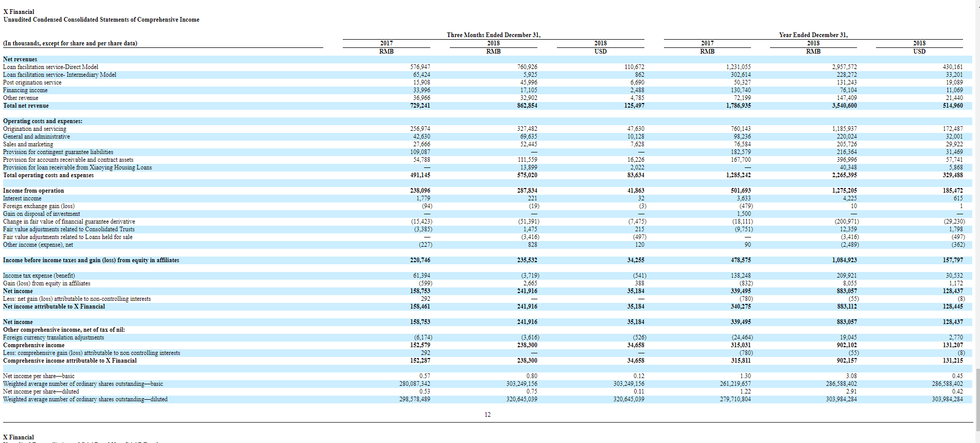Select 'Change in fair value of financial guarantee derivative'
Screen dimensions: 980x443
pos(69,221)
